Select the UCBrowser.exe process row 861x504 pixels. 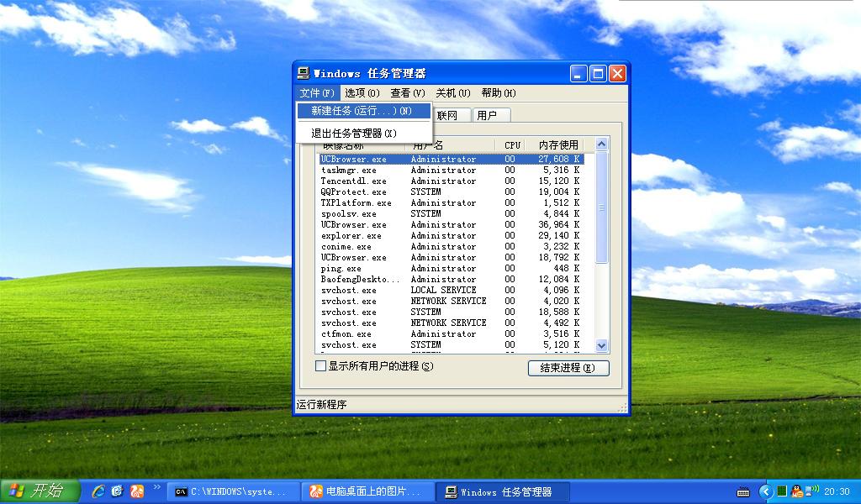coord(395,159)
